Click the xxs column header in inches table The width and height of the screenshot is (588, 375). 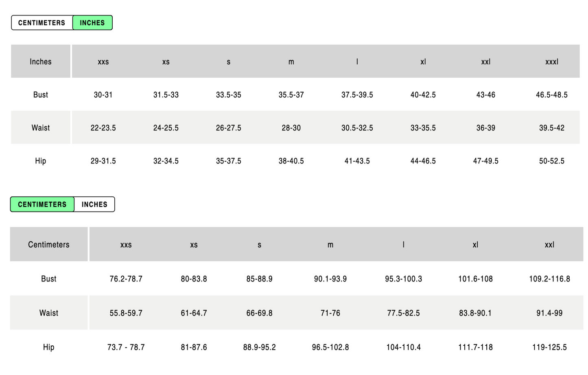click(x=103, y=62)
